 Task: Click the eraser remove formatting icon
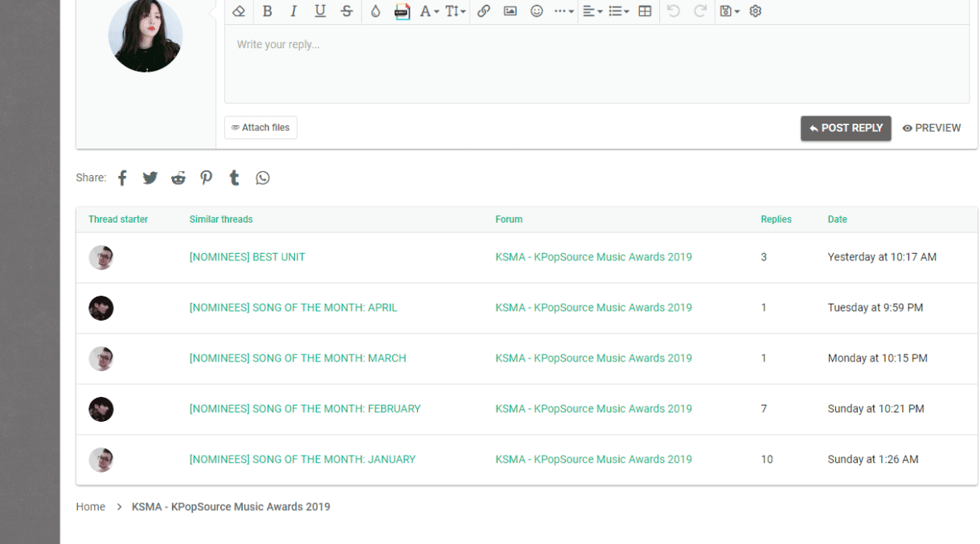pyautogui.click(x=239, y=11)
